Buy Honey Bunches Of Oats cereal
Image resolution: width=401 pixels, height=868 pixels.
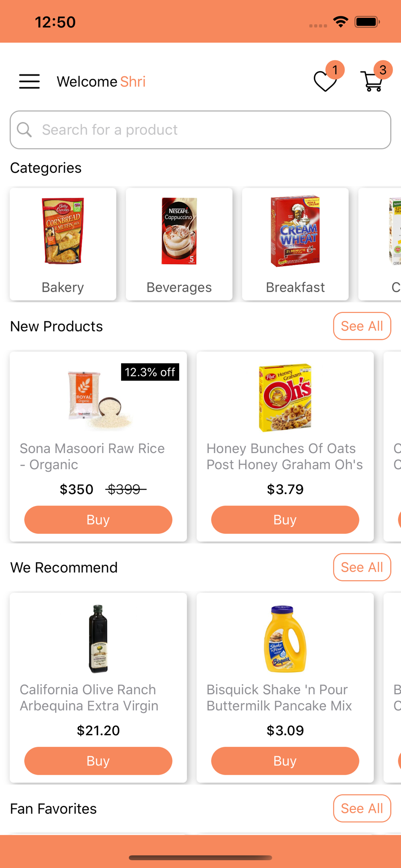pyautogui.click(x=285, y=519)
